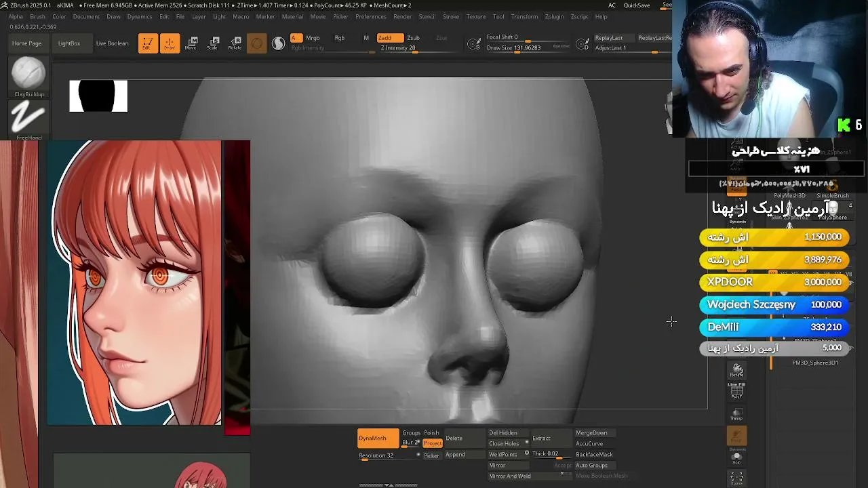Toggle the M material channel

[x=366, y=38]
